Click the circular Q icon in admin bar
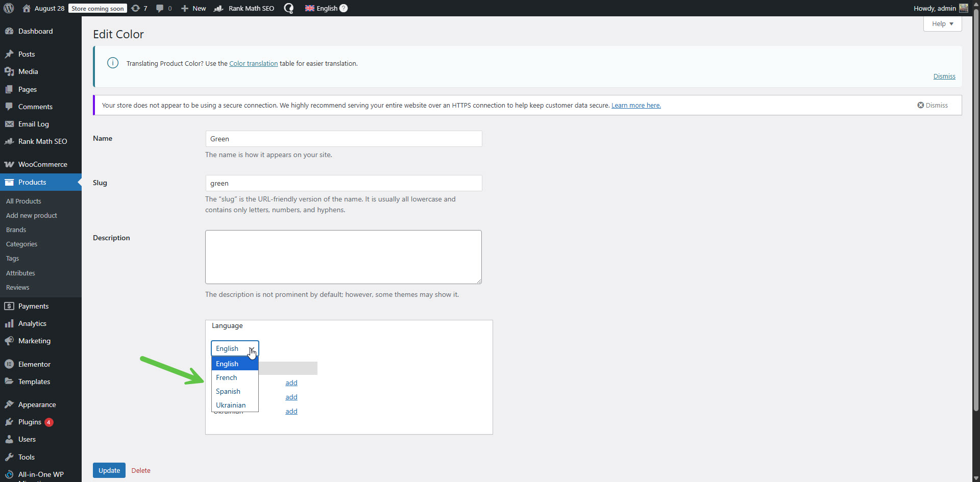980x482 pixels. coord(289,8)
